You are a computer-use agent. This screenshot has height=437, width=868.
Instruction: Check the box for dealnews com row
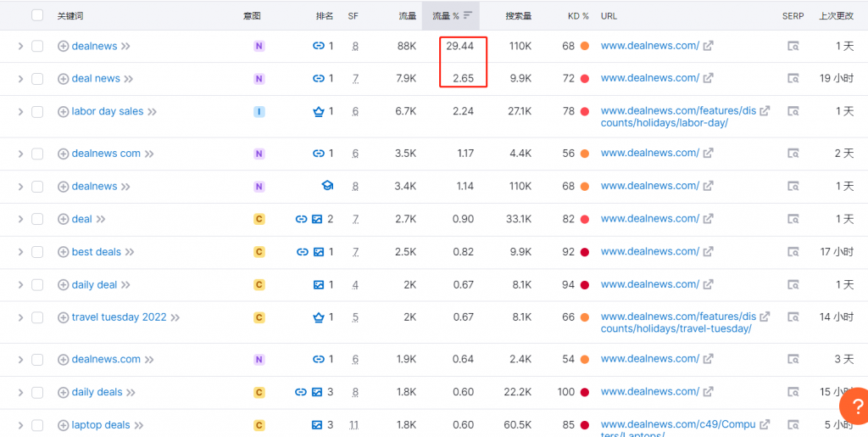coord(37,154)
